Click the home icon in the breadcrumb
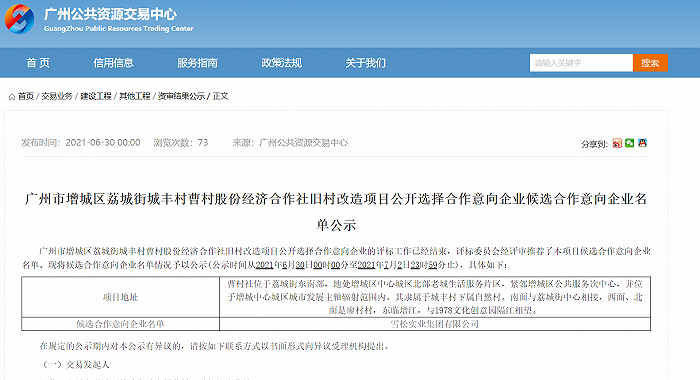 pyautogui.click(x=12, y=96)
